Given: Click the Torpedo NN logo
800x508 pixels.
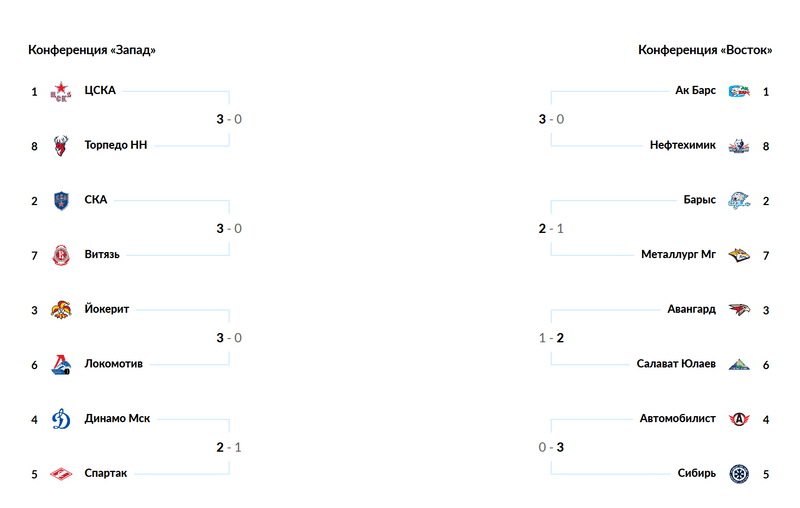Looking at the screenshot, I should (62, 146).
